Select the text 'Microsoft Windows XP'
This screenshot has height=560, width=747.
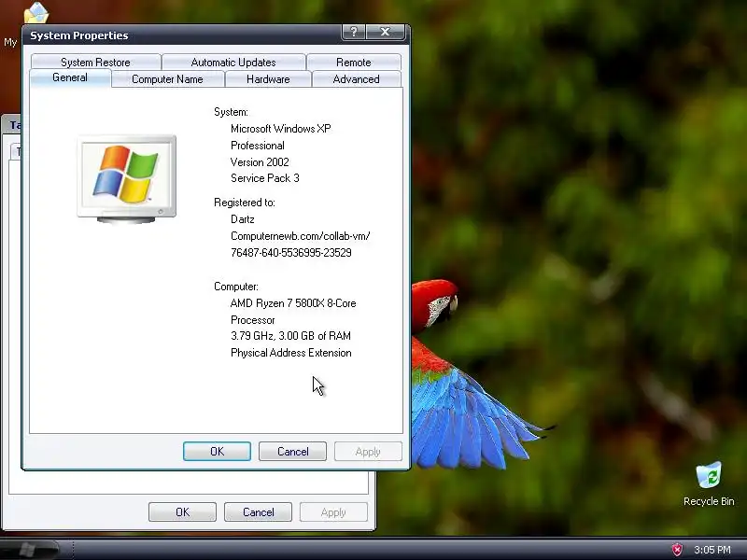281,129
